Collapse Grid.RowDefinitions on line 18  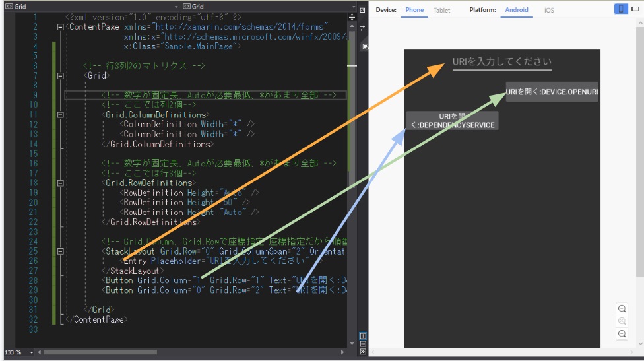(x=61, y=183)
